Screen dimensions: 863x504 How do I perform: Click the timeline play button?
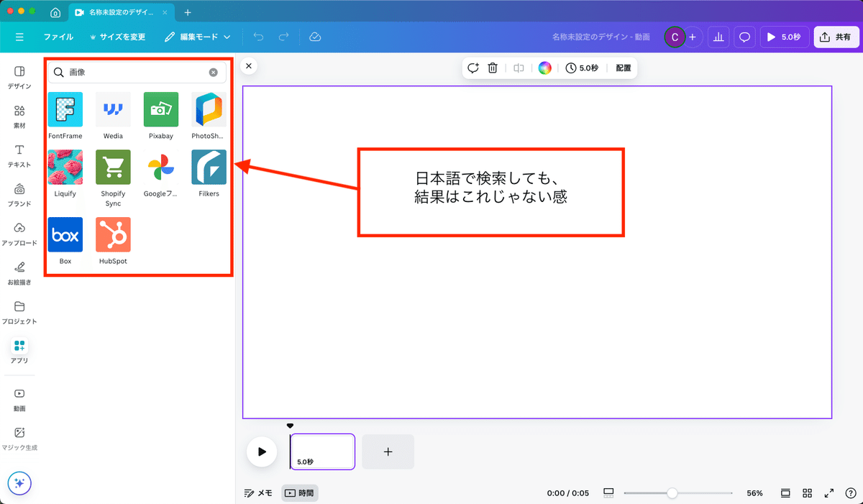[262, 452]
